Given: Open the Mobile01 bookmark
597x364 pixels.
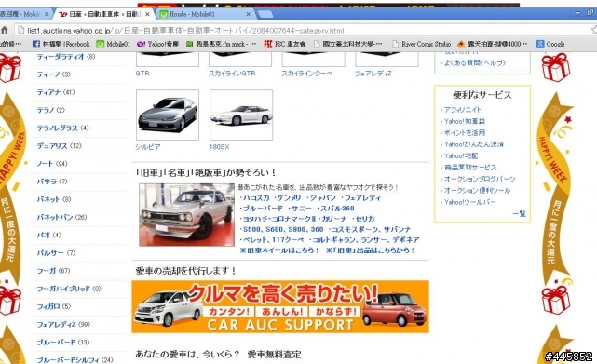Looking at the screenshot, I should tap(114, 44).
